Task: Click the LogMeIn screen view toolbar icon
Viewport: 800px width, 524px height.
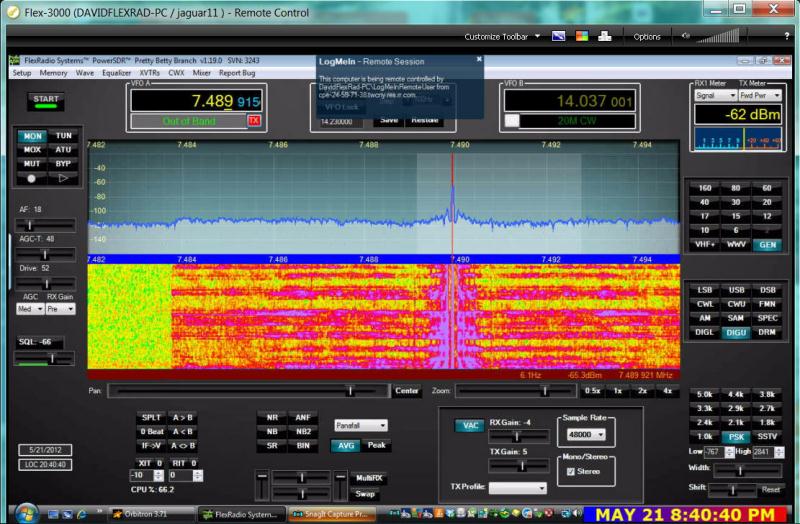Action: pos(559,36)
